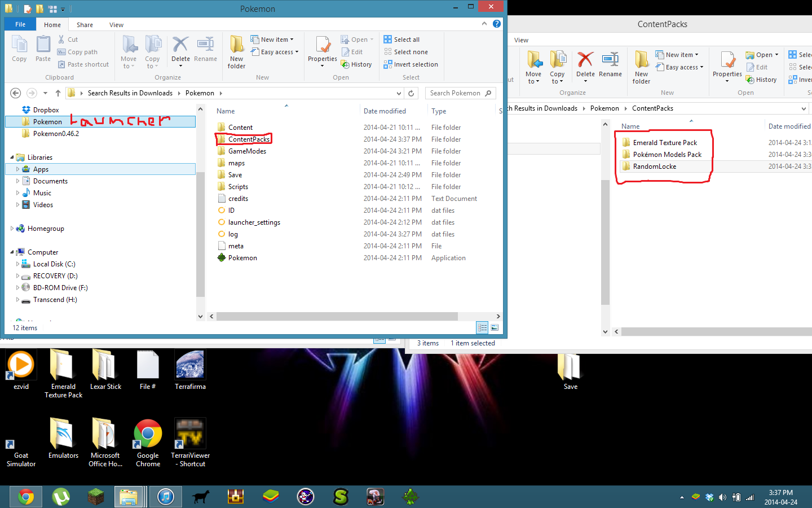
Task: Switch to the Home ribbon tab
Action: pyautogui.click(x=52, y=25)
